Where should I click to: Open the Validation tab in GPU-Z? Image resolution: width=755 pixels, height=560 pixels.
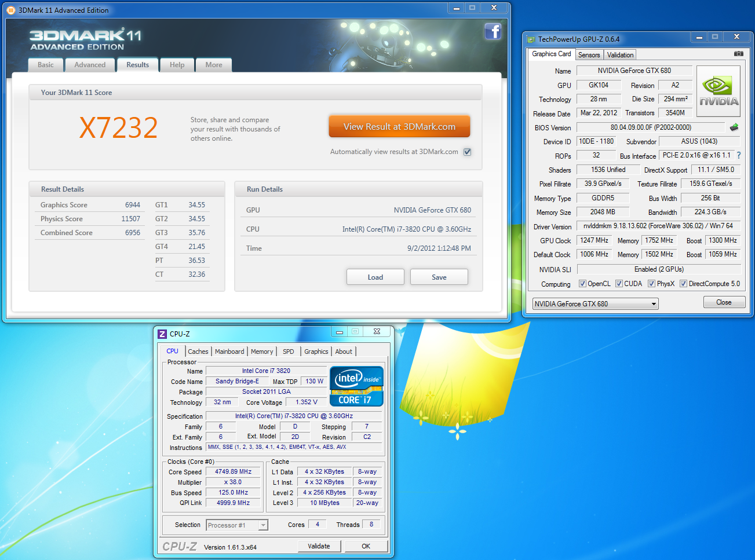click(x=620, y=55)
